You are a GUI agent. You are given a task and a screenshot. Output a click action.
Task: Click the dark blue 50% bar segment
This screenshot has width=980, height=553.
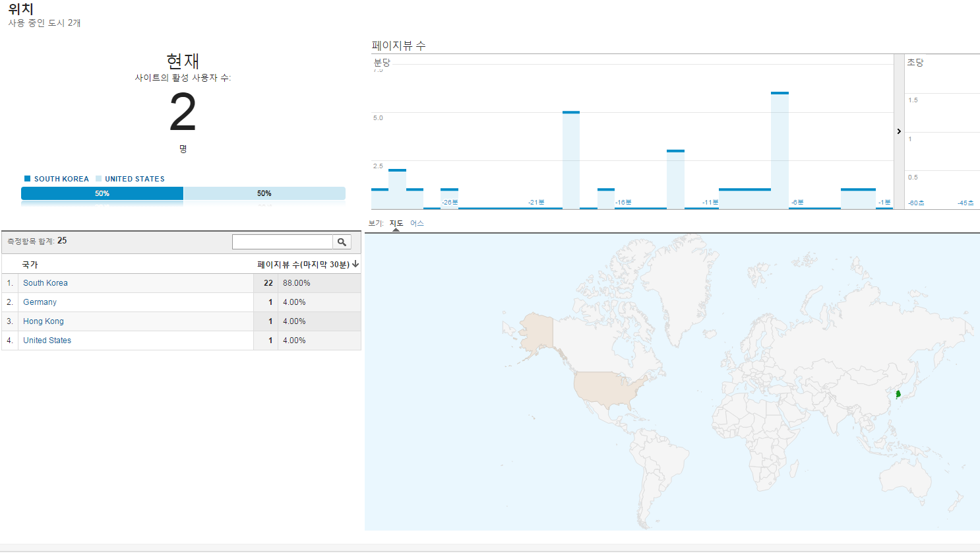pos(102,193)
